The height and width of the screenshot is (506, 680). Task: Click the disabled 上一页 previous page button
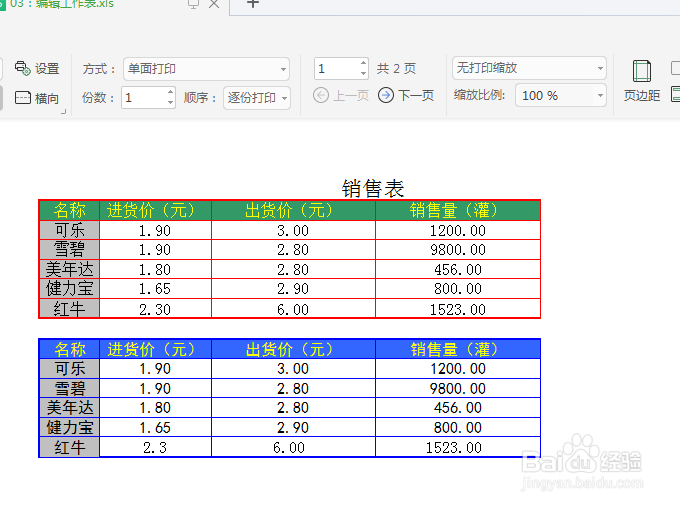tap(341, 95)
